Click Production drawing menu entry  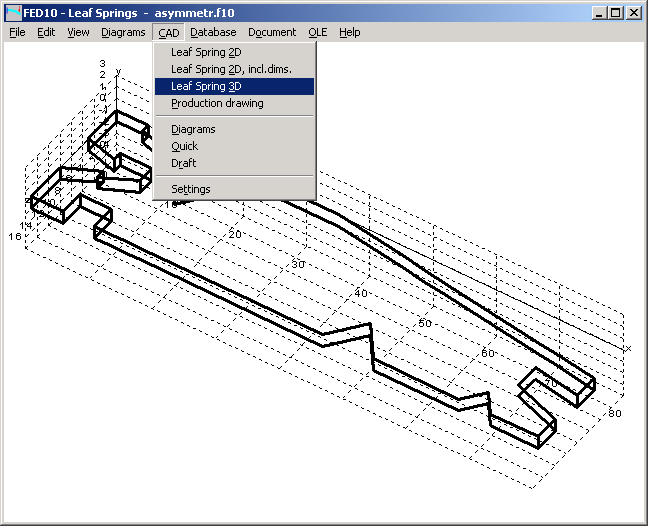(217, 103)
